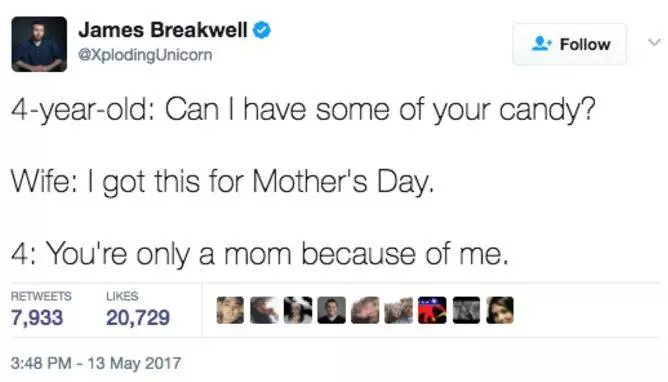Click the blue verified badge icon
Viewport: 668px width, 382px height.
coord(262,30)
